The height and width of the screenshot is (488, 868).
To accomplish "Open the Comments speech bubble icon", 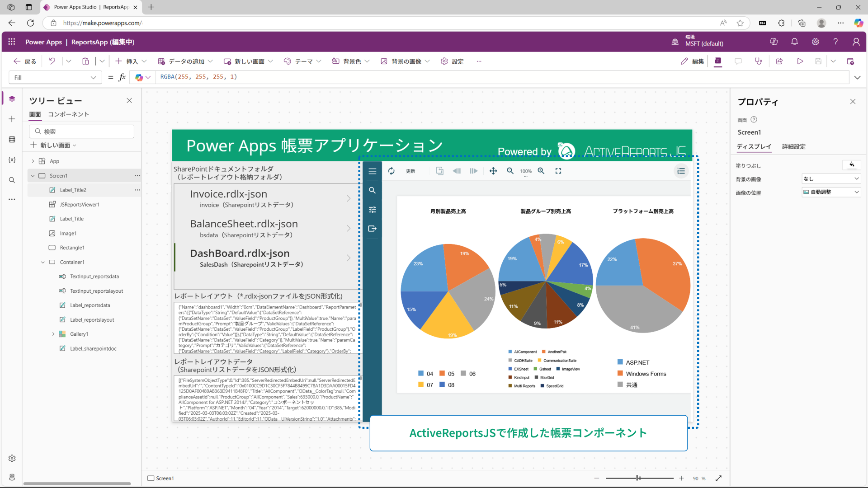I will tap(738, 61).
